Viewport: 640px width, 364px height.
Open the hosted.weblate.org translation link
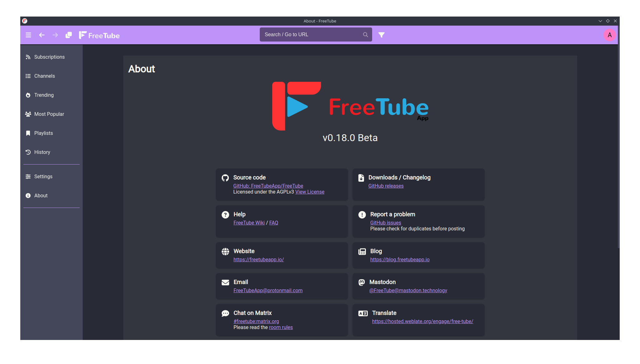[423, 322]
